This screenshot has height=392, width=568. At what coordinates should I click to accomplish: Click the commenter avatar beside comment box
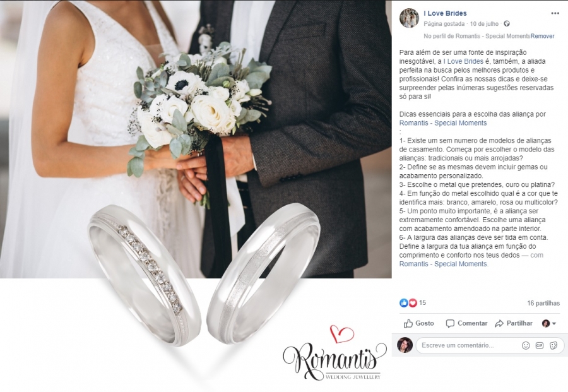(x=405, y=345)
